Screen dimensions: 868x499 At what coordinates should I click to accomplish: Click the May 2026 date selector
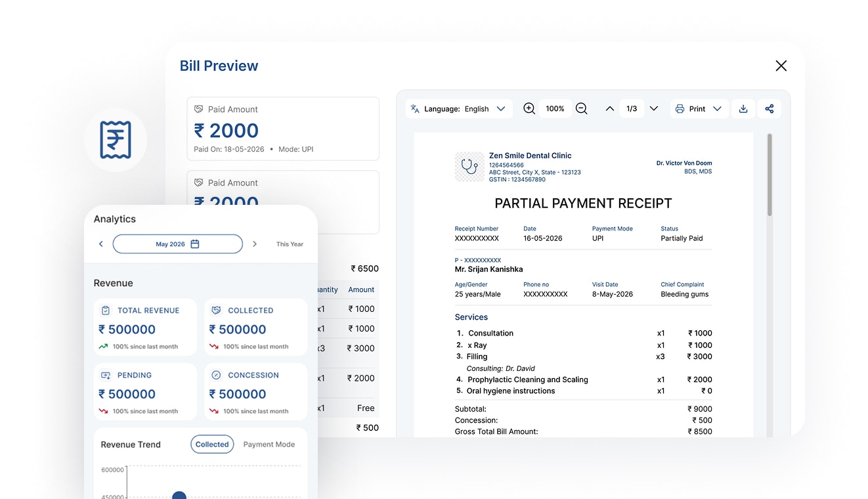tap(178, 244)
